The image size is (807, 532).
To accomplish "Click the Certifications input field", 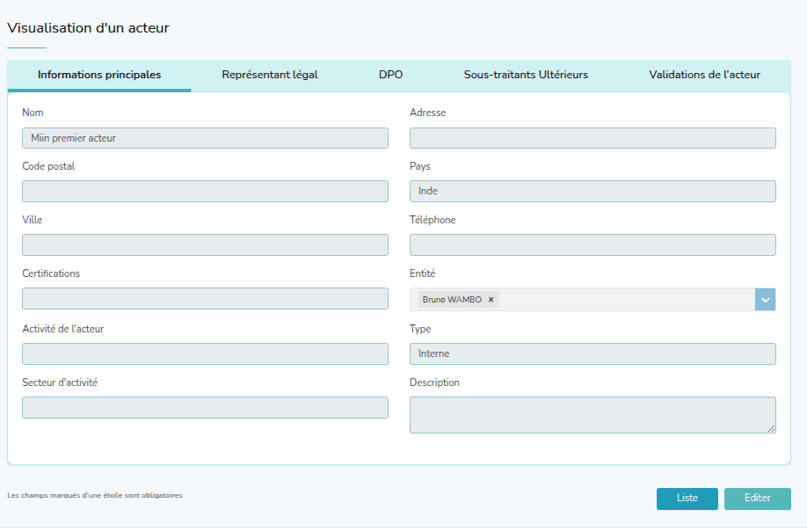I will (x=205, y=299).
